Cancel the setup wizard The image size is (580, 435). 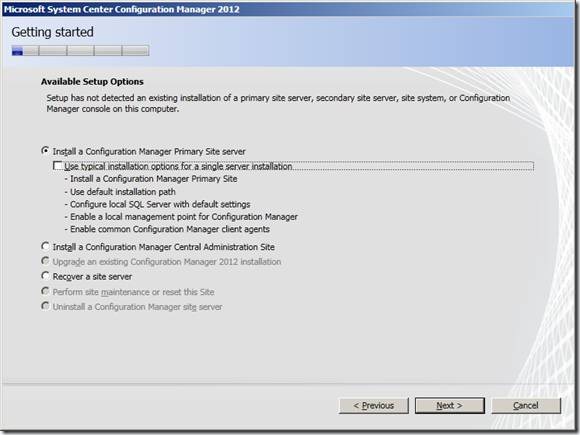[526, 406]
